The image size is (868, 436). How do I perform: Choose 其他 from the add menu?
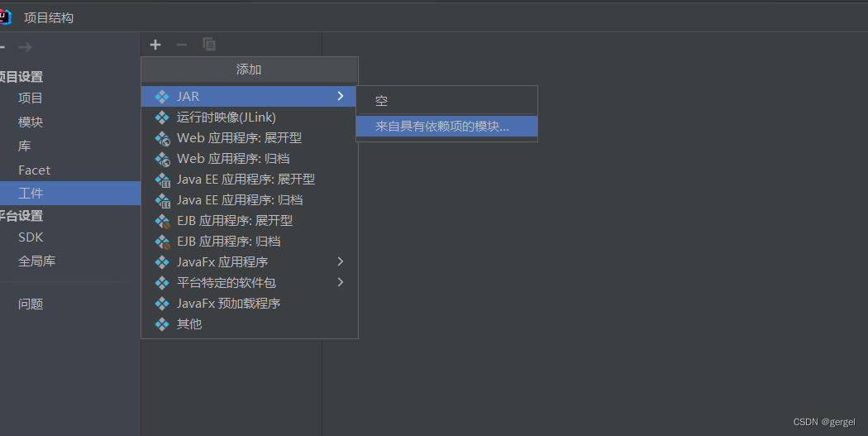click(x=249, y=324)
